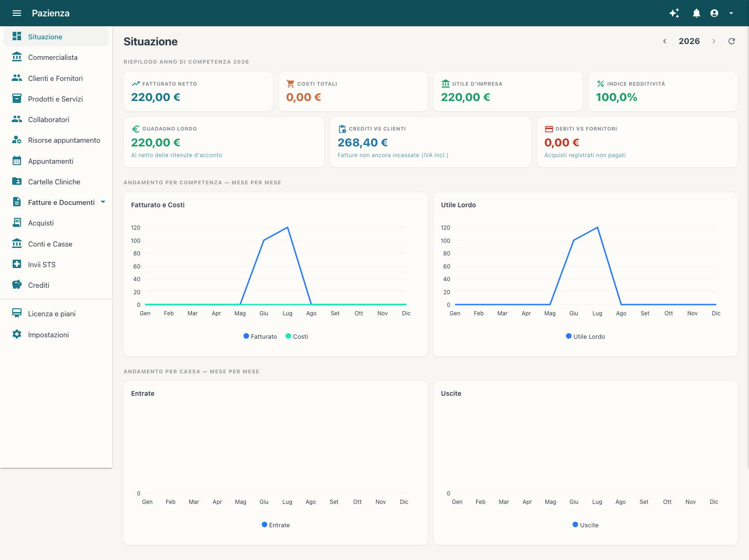Toggle the Entrate legend color dot
The height and width of the screenshot is (560, 749).
[264, 524]
